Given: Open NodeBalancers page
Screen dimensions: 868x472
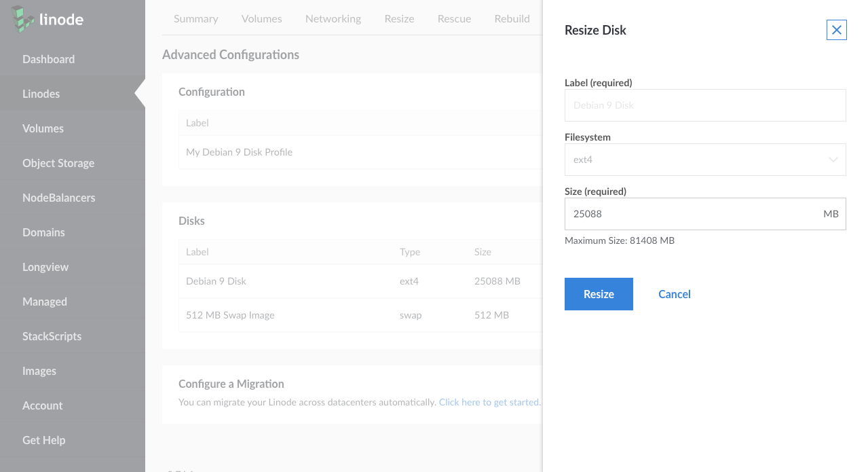Looking at the screenshot, I should [x=58, y=198].
